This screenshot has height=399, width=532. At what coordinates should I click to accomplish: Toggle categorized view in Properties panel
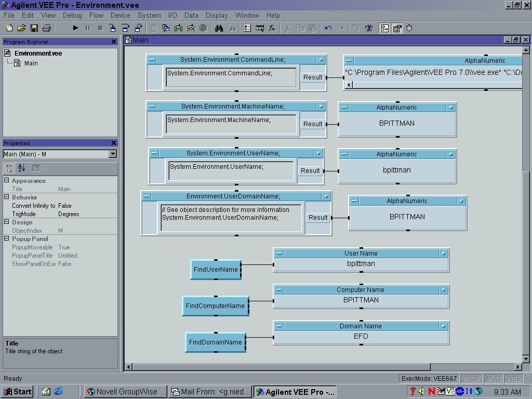pos(9,168)
